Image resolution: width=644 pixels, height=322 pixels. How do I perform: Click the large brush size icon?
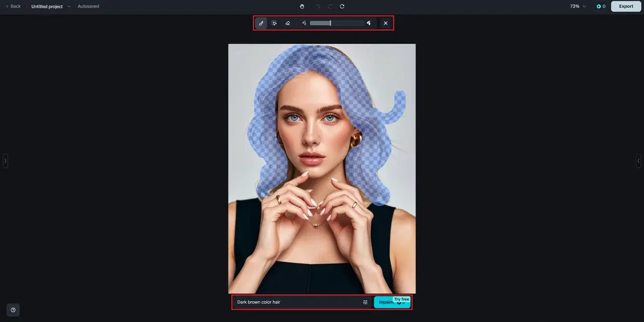(369, 23)
